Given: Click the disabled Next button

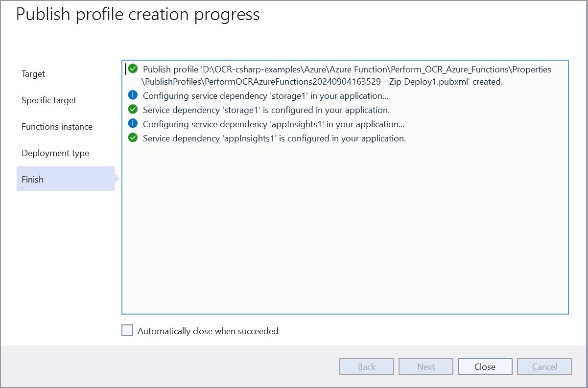Looking at the screenshot, I should click(425, 366).
